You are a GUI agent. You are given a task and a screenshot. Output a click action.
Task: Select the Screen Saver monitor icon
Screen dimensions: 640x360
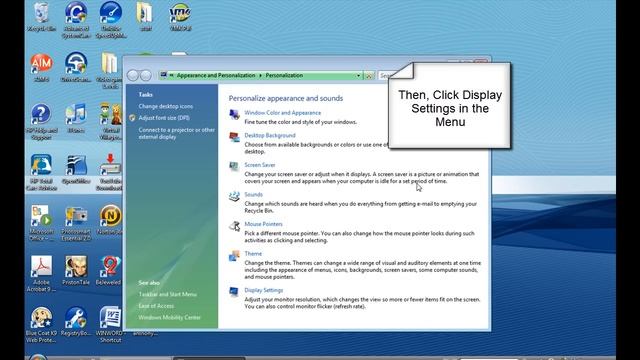234,167
